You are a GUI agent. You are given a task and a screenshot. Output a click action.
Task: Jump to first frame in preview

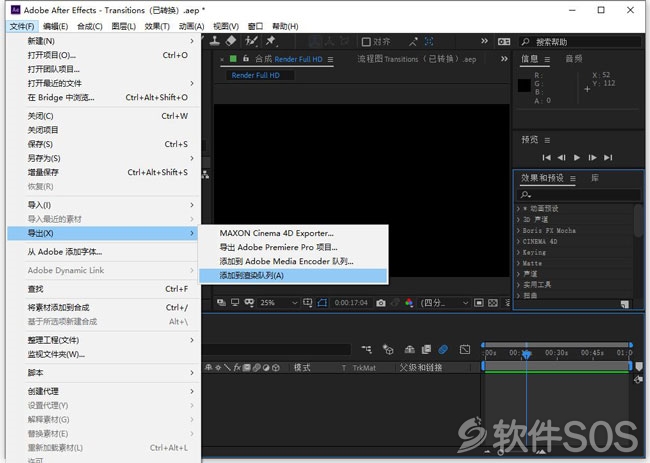pos(546,158)
